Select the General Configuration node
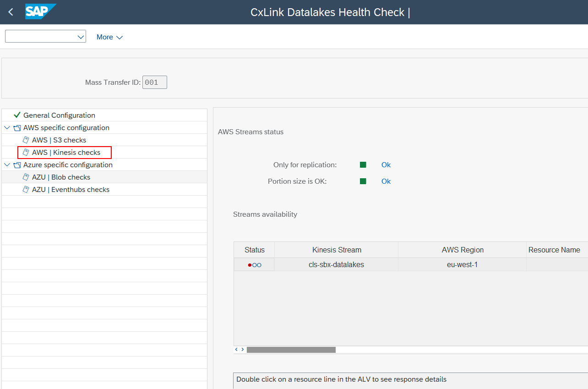Screen dimensions: 588x389 (59, 115)
